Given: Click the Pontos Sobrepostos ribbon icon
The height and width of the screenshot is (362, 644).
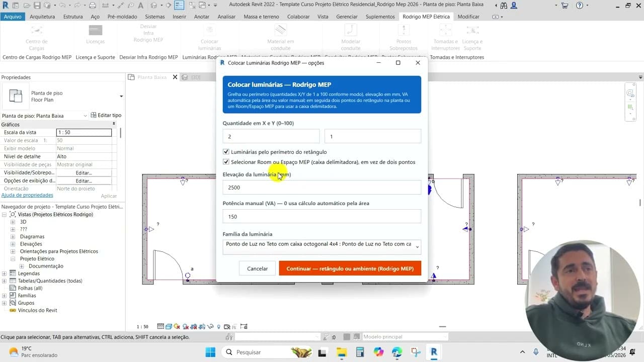Looking at the screenshot, I should coord(404,30).
